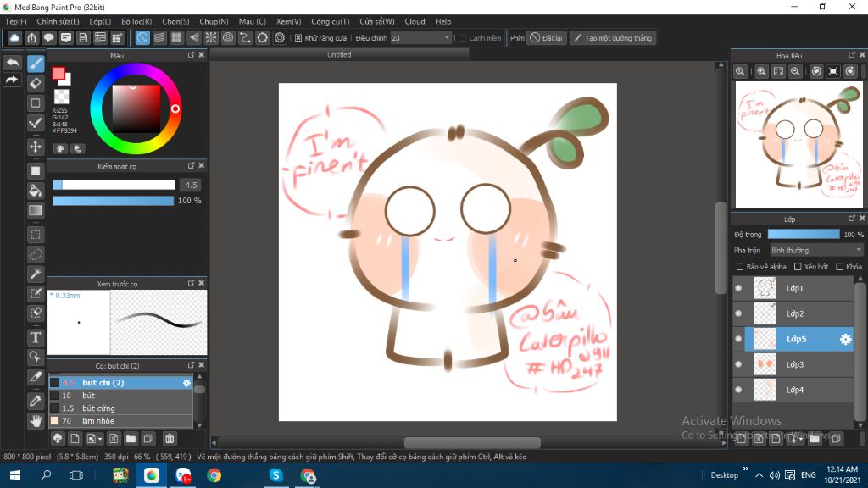
Task: Enable vanishing point snap
Action: pyautogui.click(x=194, y=37)
